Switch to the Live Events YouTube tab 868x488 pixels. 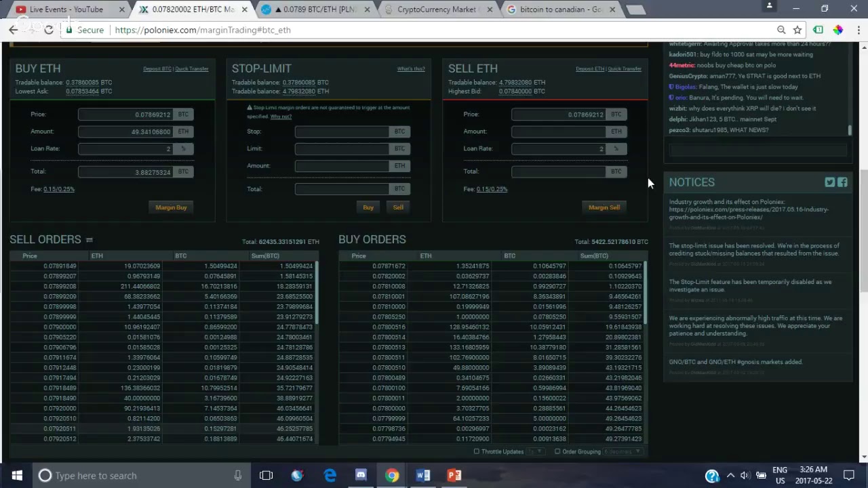coord(66,9)
